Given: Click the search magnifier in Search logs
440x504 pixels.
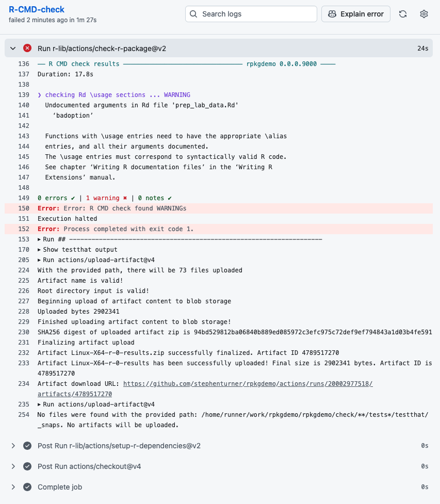Looking at the screenshot, I should click(193, 14).
